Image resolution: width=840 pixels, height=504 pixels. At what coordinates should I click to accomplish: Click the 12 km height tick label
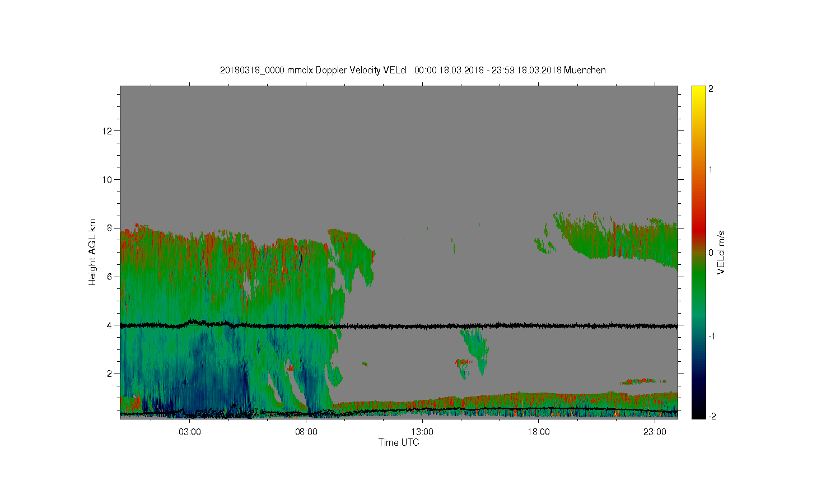point(108,131)
